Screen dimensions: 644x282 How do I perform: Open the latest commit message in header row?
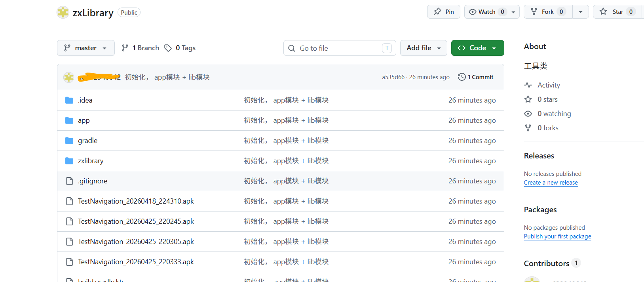coord(167,77)
